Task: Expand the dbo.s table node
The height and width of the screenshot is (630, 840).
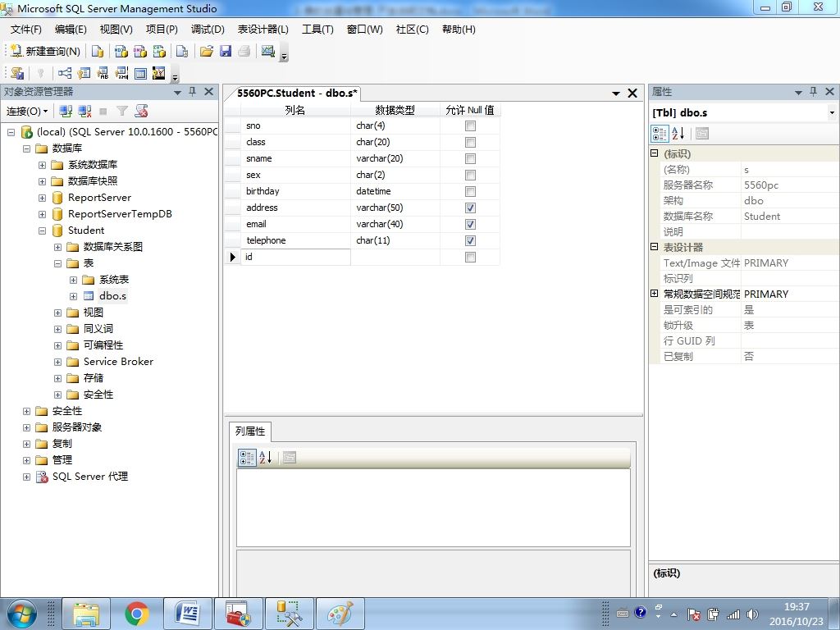Action: (x=73, y=297)
